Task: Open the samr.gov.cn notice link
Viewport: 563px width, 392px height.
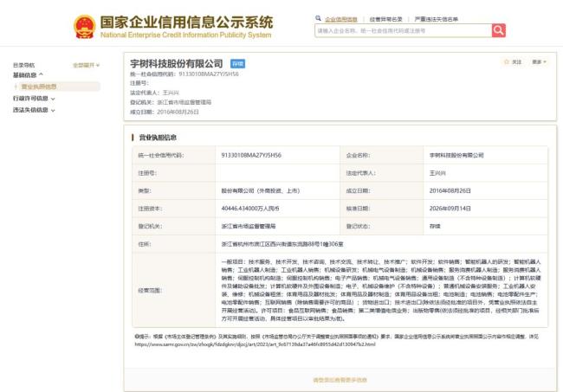Action: (255, 344)
